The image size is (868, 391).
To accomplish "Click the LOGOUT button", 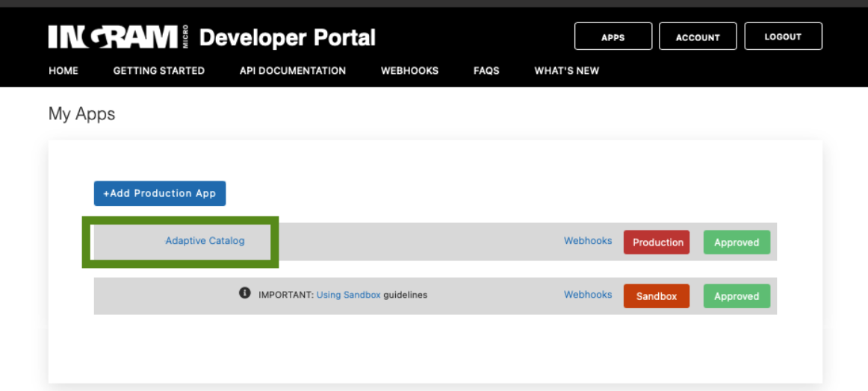I will click(784, 37).
